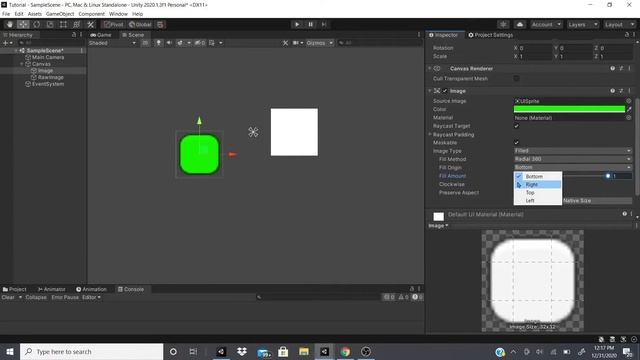Open the Image Type dropdown

tap(573, 151)
